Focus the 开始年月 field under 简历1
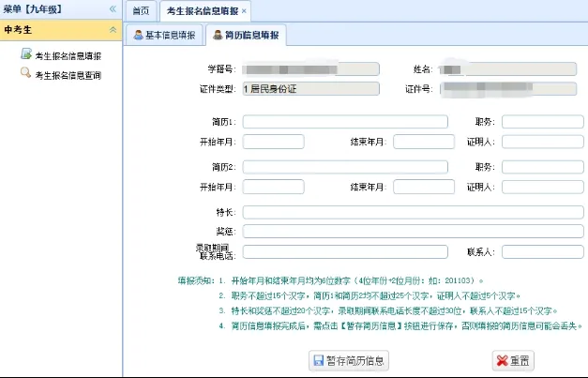This screenshot has height=378, width=588. 274,142
